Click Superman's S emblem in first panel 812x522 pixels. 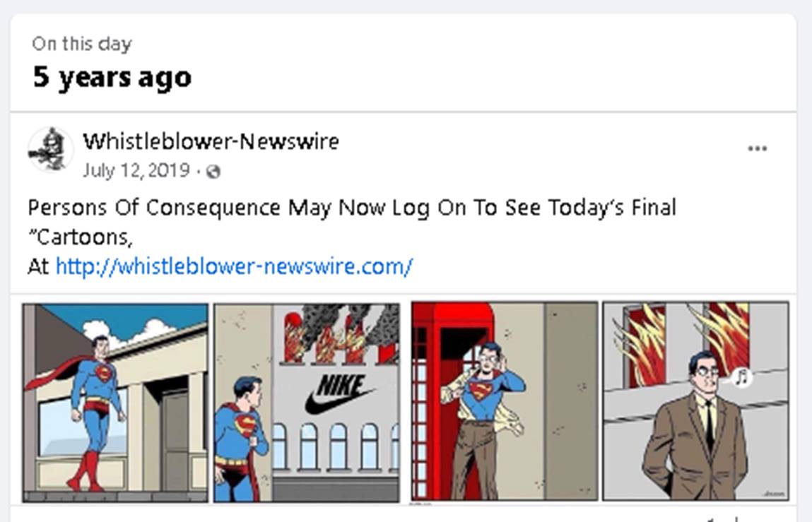point(103,372)
